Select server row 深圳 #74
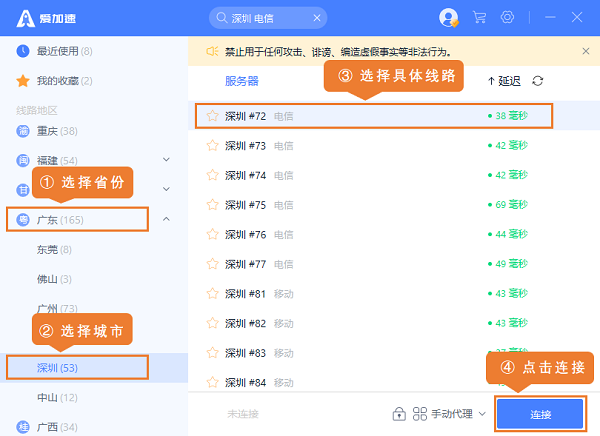This screenshot has height=436, width=600. pyautogui.click(x=394, y=175)
